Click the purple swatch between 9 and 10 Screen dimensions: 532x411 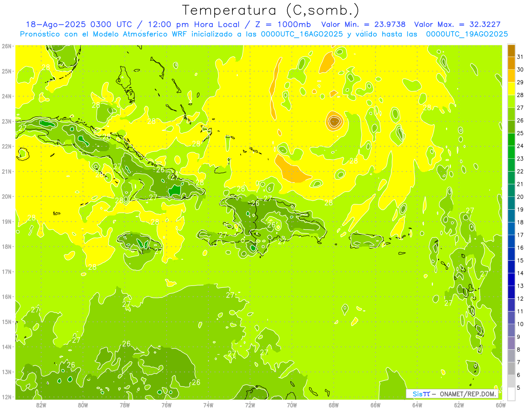(511, 330)
